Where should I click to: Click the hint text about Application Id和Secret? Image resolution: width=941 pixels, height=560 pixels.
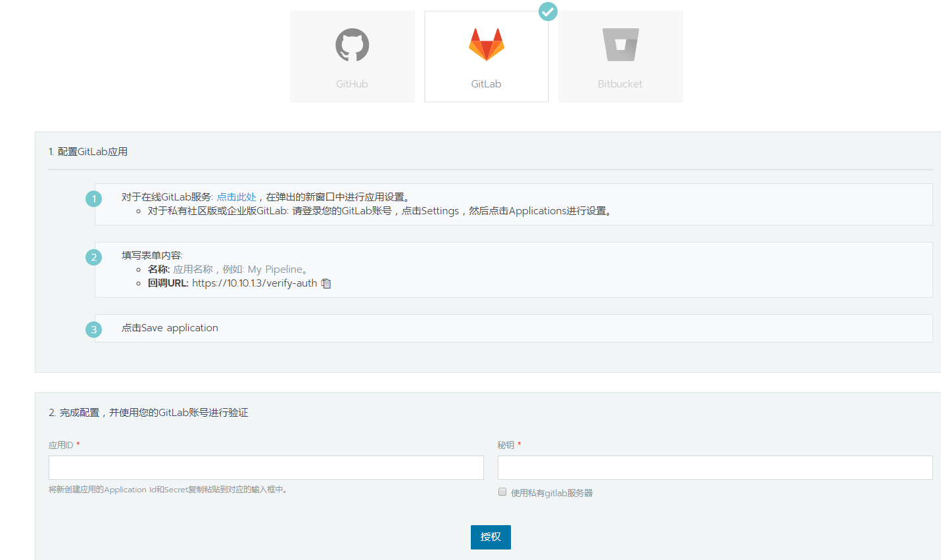click(168, 490)
